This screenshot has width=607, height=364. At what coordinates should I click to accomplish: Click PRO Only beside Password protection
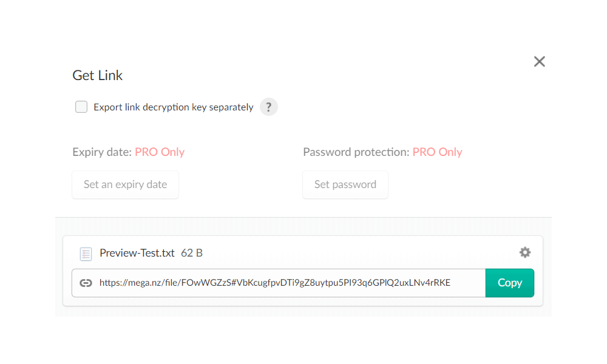click(437, 152)
